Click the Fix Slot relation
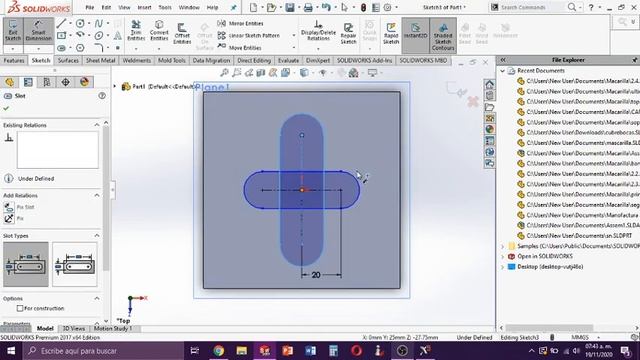The height and width of the screenshot is (360, 640). click(x=20, y=207)
